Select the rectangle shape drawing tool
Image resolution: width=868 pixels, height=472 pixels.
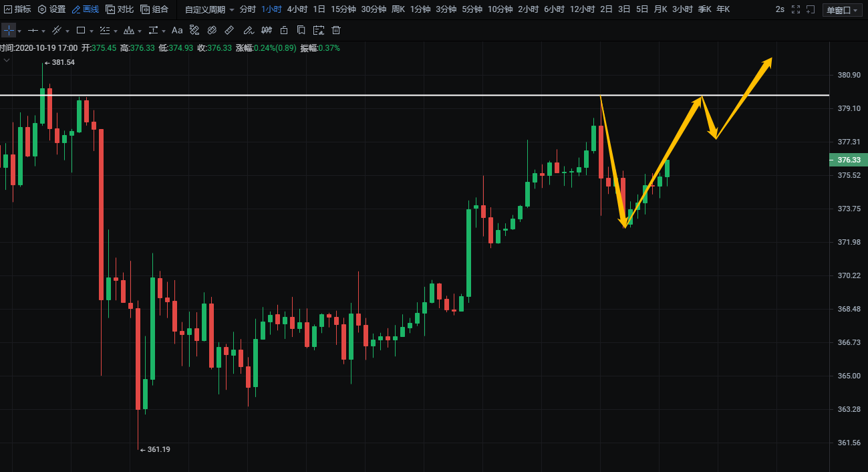81,31
